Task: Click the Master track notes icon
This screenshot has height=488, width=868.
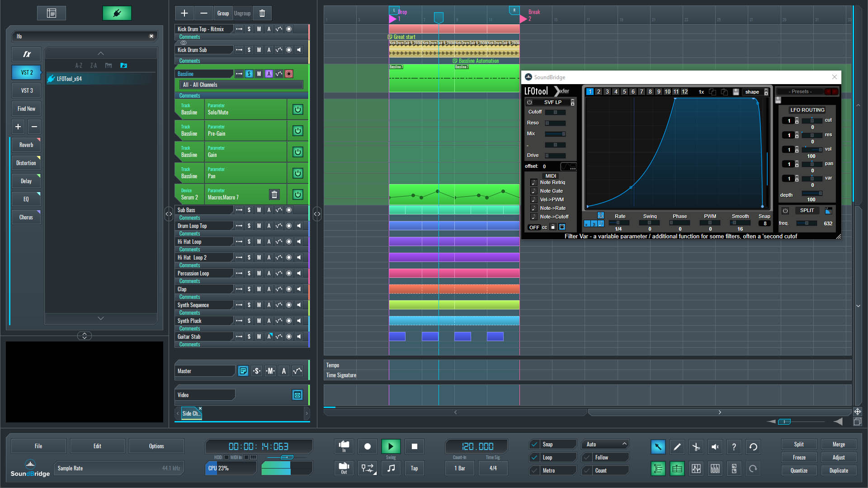Action: coord(243,371)
